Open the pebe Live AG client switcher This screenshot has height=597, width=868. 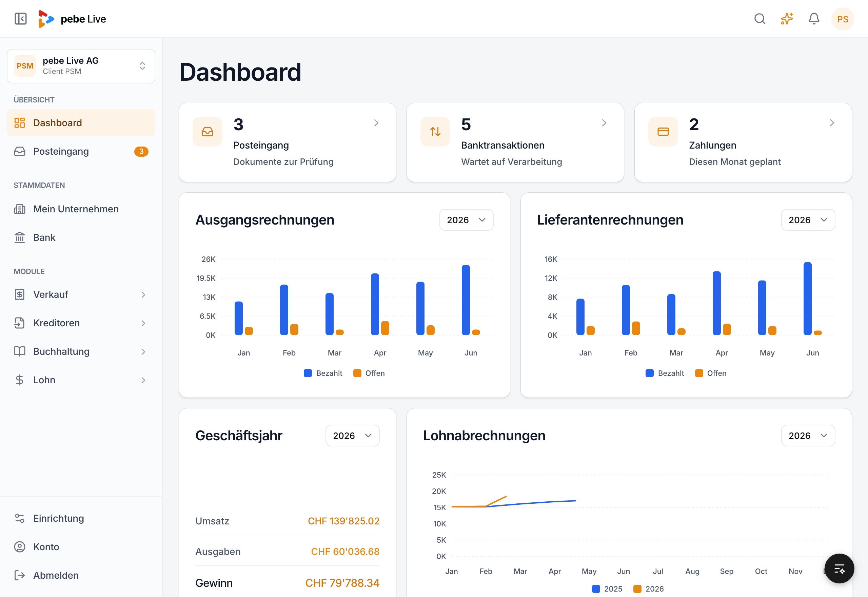(81, 66)
